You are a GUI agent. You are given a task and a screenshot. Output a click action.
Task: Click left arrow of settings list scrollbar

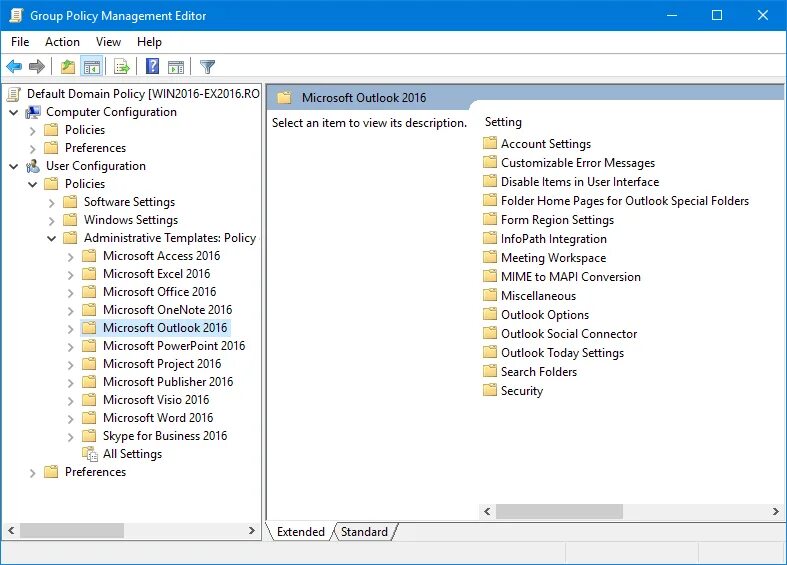coord(487,511)
